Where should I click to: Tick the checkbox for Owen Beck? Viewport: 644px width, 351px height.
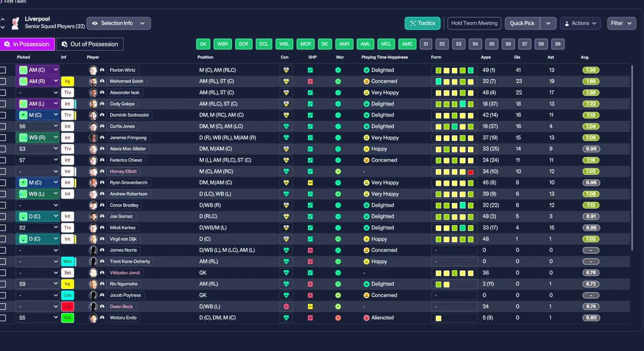(3, 306)
